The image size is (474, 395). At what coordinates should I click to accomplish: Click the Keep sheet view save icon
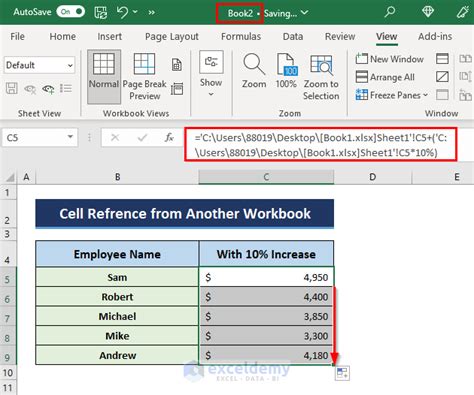point(12,89)
